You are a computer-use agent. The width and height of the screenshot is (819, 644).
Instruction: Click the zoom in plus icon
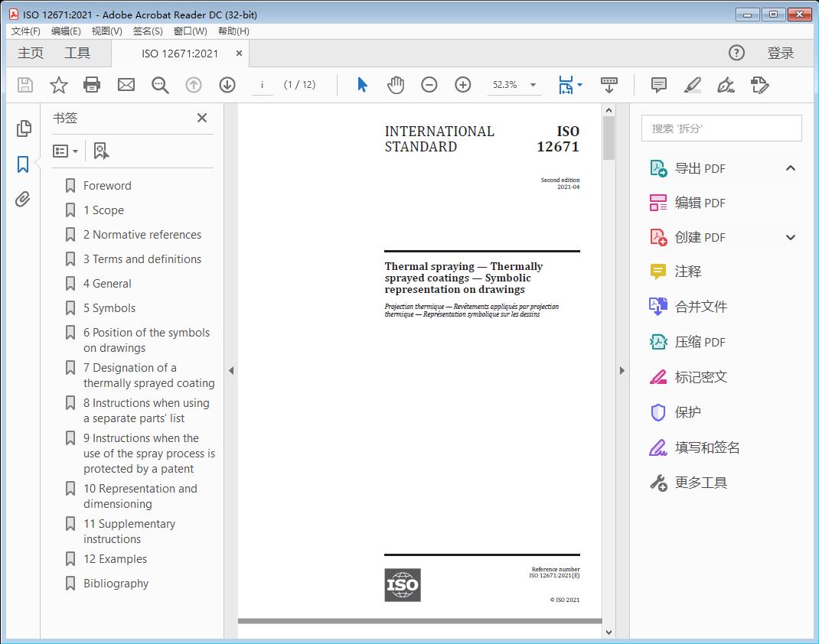pyautogui.click(x=463, y=85)
